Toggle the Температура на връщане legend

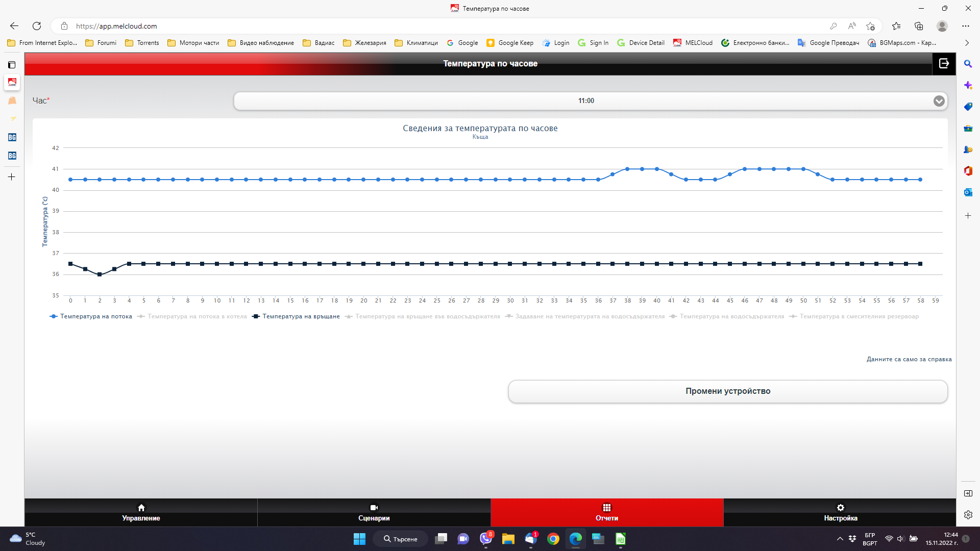[300, 316]
